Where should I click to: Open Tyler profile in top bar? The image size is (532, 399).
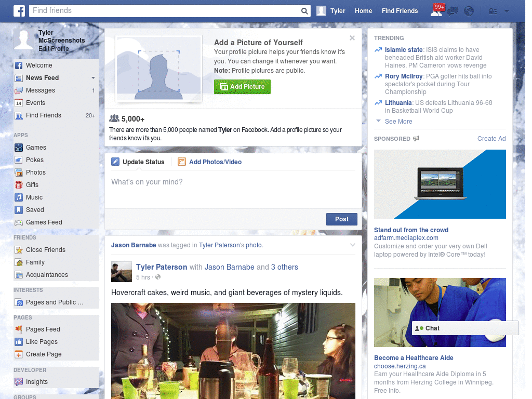pyautogui.click(x=331, y=11)
